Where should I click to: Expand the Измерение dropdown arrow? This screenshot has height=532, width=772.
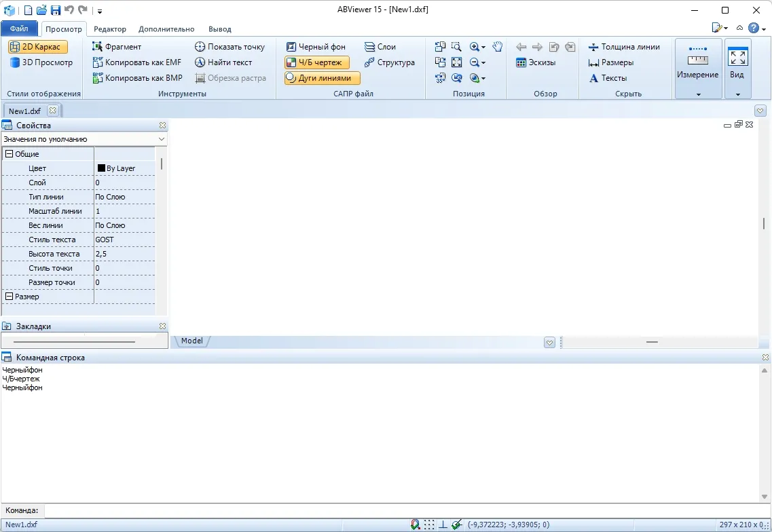[x=698, y=94]
